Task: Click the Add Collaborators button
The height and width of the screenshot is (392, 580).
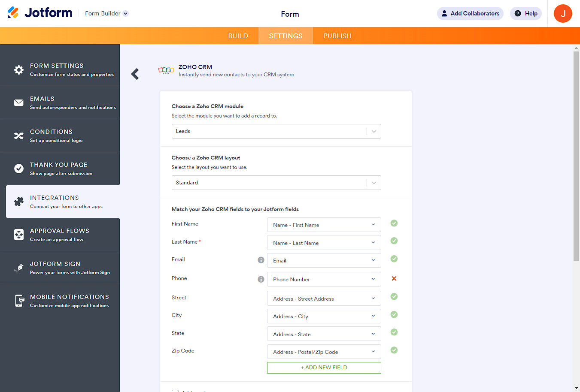Action: click(470, 14)
